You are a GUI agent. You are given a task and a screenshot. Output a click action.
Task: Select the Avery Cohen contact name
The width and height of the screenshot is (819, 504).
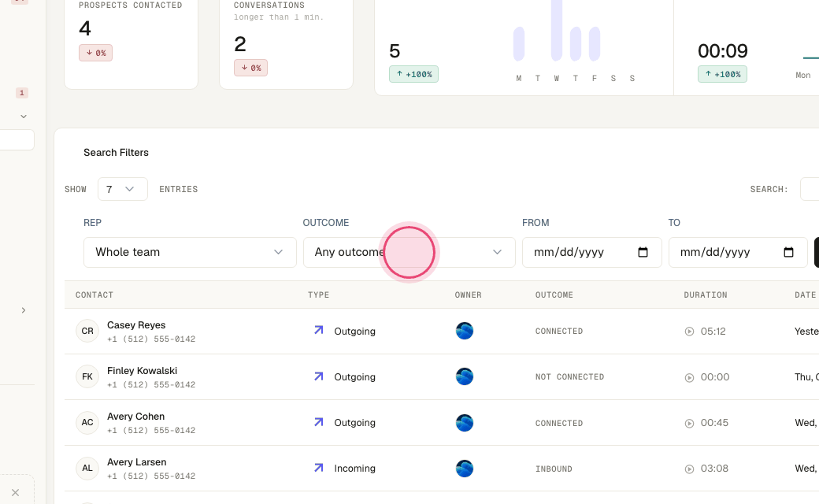coord(135,417)
